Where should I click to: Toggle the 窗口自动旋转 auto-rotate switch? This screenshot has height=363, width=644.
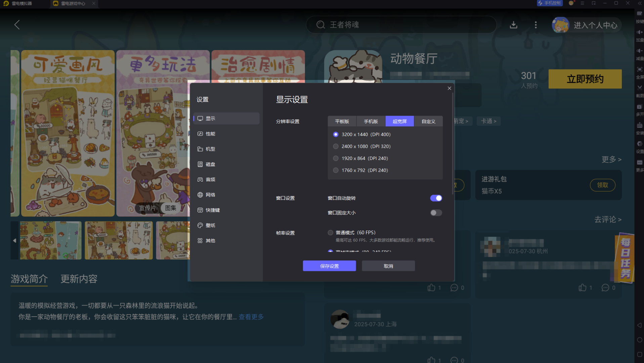436,198
